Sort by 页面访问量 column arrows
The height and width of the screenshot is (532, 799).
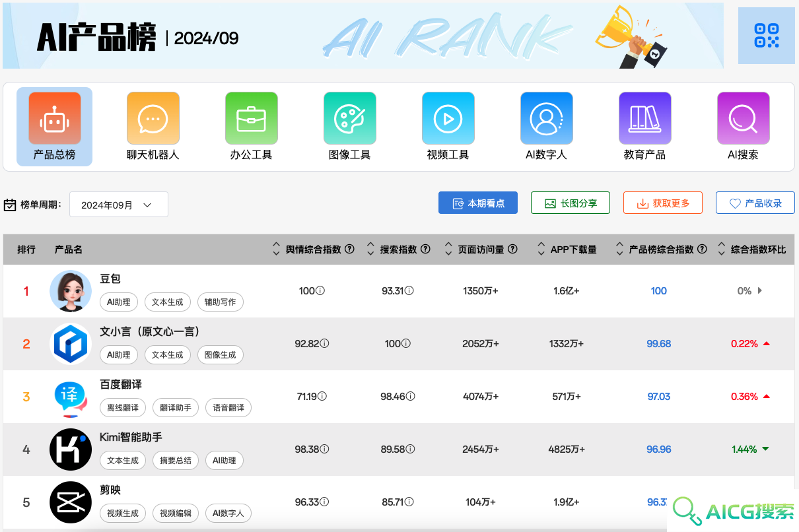tap(449, 249)
